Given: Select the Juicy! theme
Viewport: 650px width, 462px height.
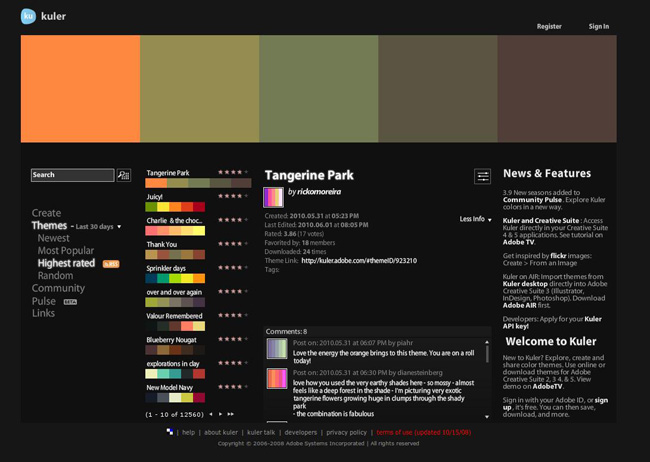Looking at the screenshot, I should pos(175,202).
